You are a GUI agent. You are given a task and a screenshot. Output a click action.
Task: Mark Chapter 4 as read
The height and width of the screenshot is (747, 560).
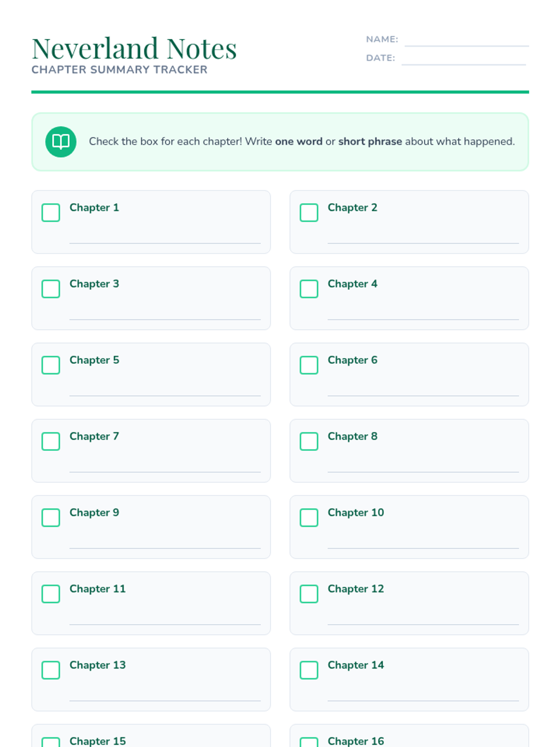coord(309,289)
